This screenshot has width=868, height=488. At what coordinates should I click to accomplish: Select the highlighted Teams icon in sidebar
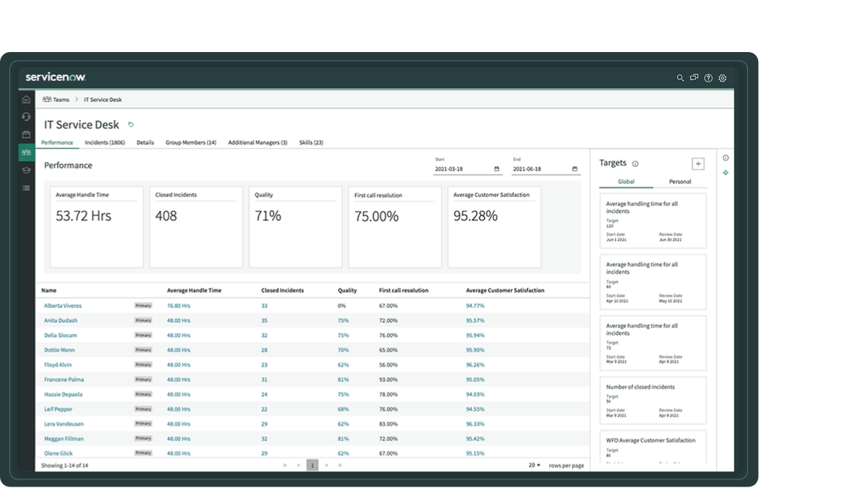click(26, 153)
